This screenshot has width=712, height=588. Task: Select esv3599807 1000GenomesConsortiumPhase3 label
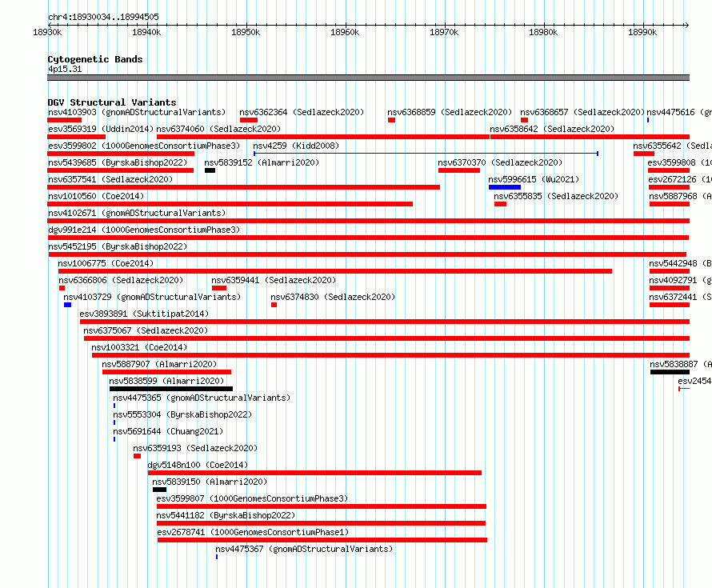click(x=253, y=498)
